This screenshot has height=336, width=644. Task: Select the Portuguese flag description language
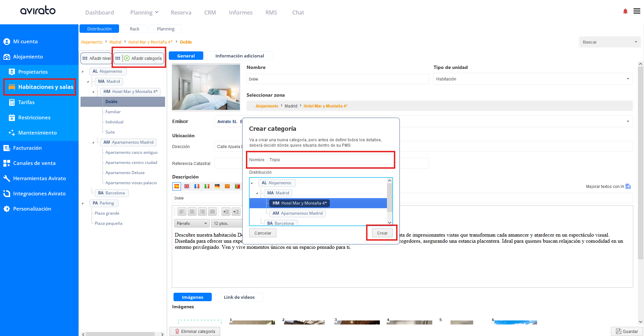point(237,186)
